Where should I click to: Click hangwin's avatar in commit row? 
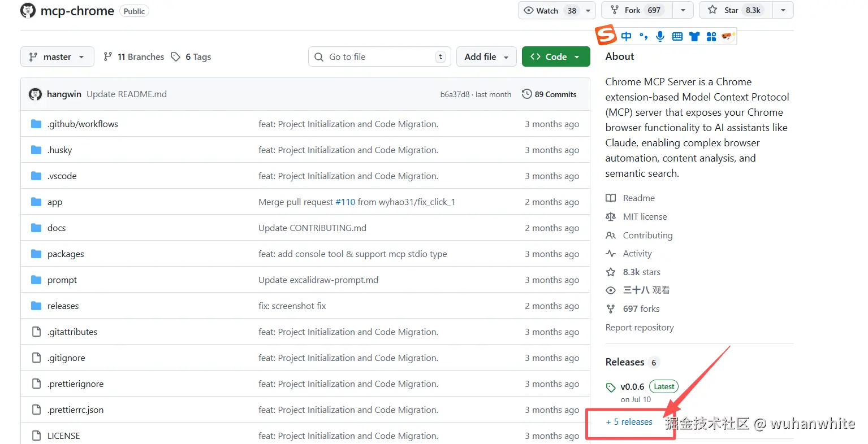point(35,94)
